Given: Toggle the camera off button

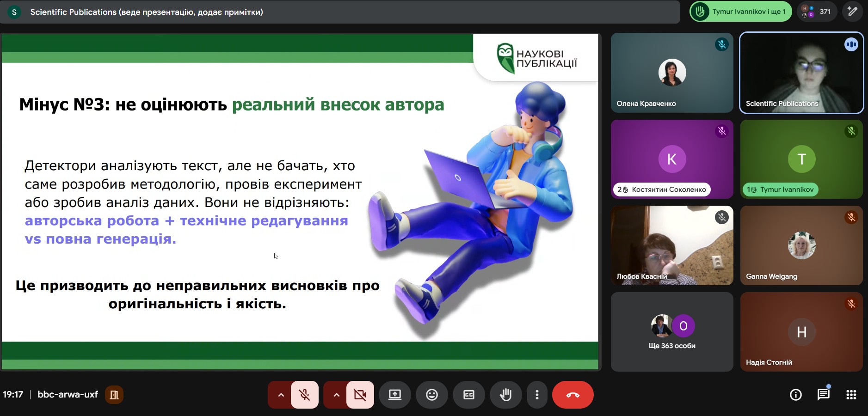Looking at the screenshot, I should tap(360, 395).
